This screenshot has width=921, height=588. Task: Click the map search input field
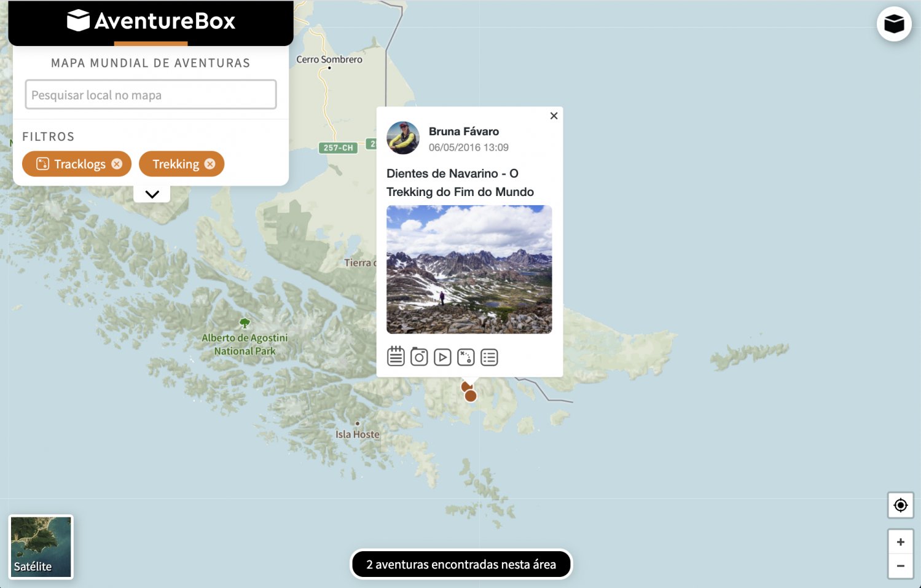tap(151, 95)
